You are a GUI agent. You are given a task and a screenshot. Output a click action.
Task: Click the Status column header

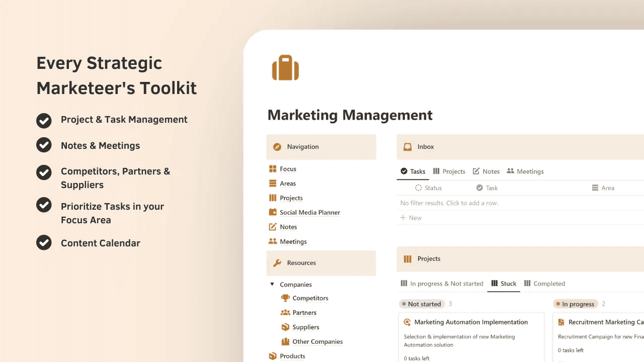click(x=429, y=188)
